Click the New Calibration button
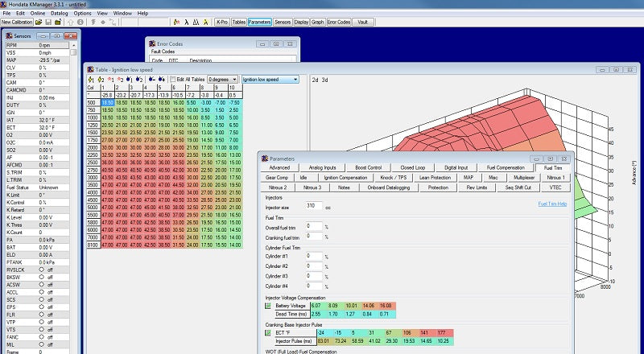Screen dimensions: 644x354 tap(17, 23)
